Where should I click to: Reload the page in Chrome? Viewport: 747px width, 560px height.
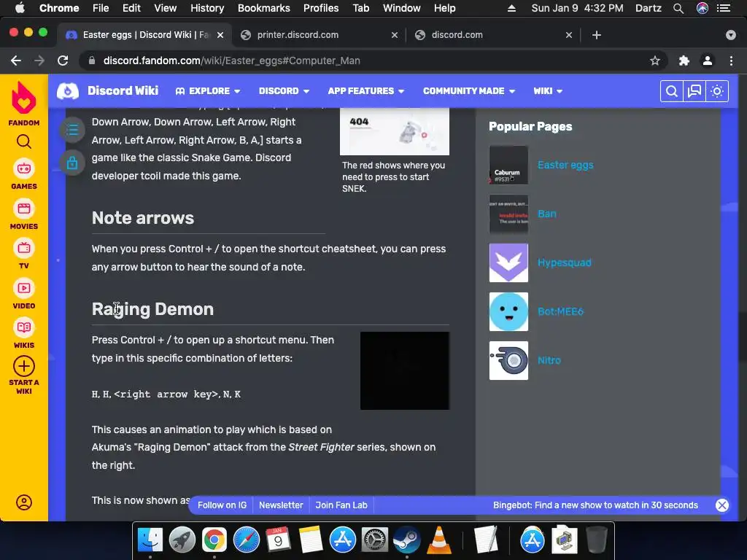(63, 61)
